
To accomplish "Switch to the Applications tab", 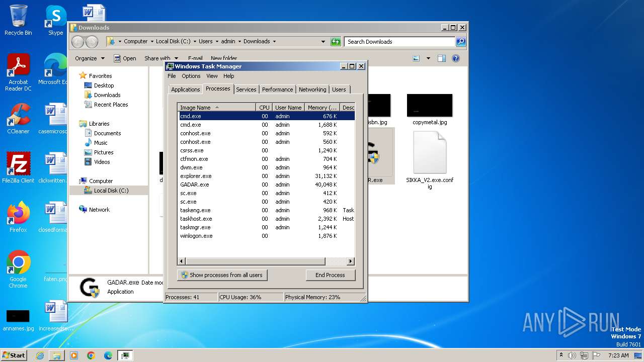I will coord(186,89).
